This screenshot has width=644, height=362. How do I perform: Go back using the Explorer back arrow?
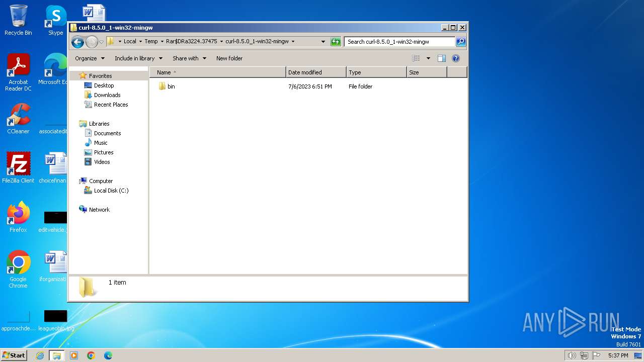[x=77, y=42]
